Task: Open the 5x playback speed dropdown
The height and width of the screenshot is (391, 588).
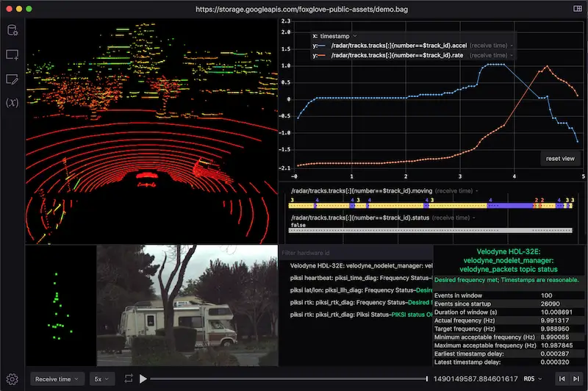Action: (x=101, y=379)
